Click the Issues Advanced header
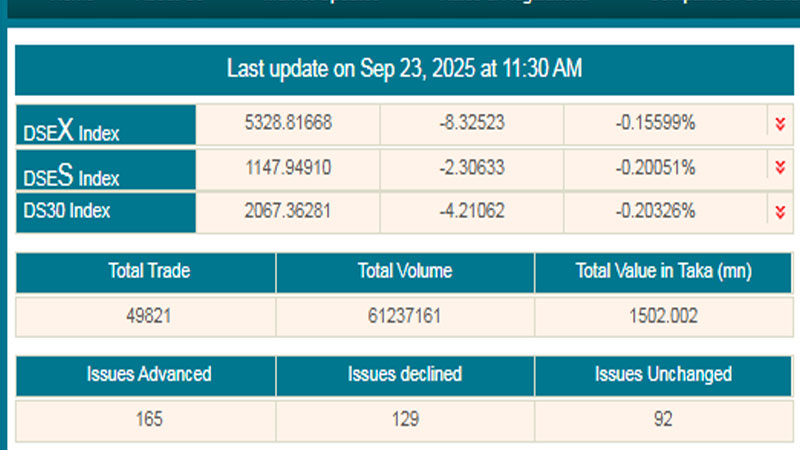Image resolution: width=800 pixels, height=450 pixels. (147, 375)
